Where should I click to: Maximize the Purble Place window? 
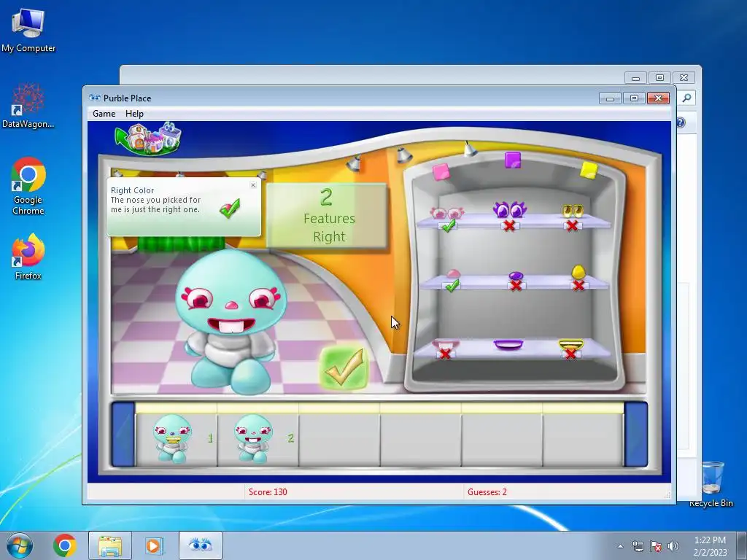point(634,98)
